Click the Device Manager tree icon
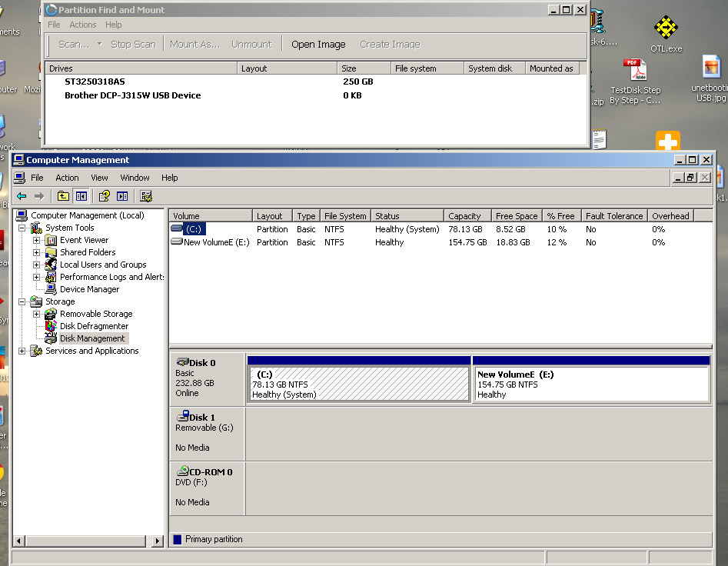The width and height of the screenshot is (728, 566). pos(51,289)
